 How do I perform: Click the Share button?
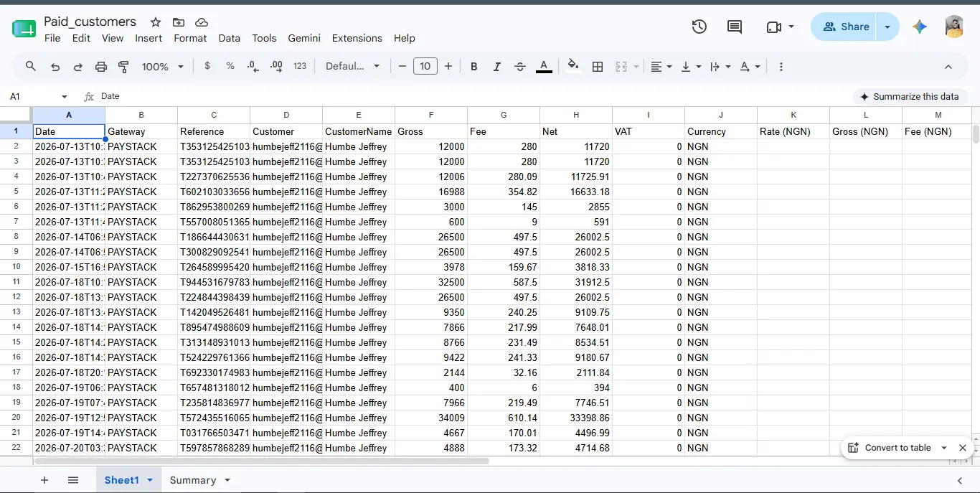(845, 27)
